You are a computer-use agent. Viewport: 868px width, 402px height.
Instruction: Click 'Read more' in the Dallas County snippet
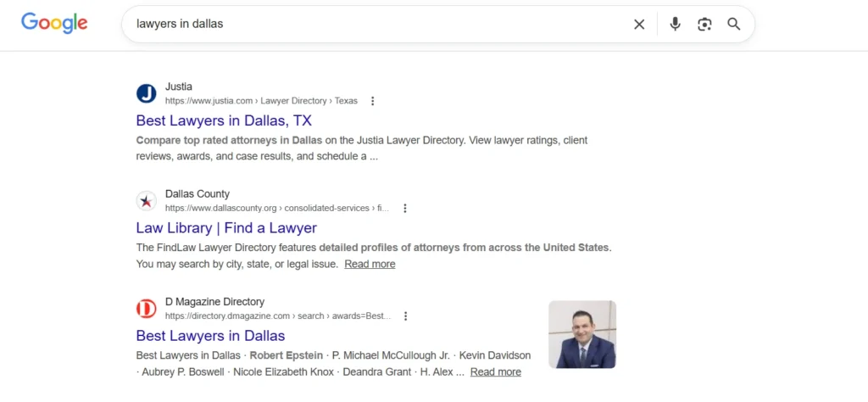coord(370,264)
